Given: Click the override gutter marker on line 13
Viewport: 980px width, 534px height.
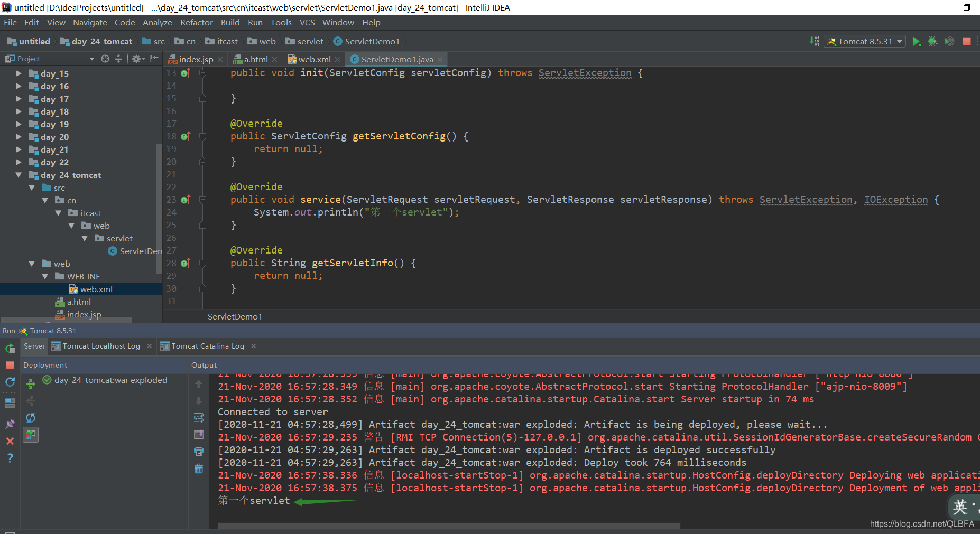Looking at the screenshot, I should pyautogui.click(x=186, y=73).
